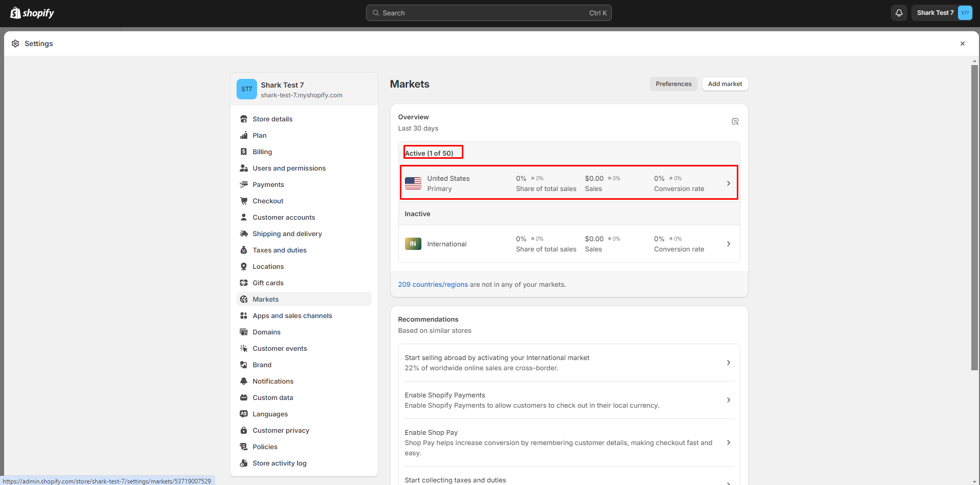Viewport: 980px width, 485px height.
Task: Click the Shopify logo in header
Action: [32, 13]
